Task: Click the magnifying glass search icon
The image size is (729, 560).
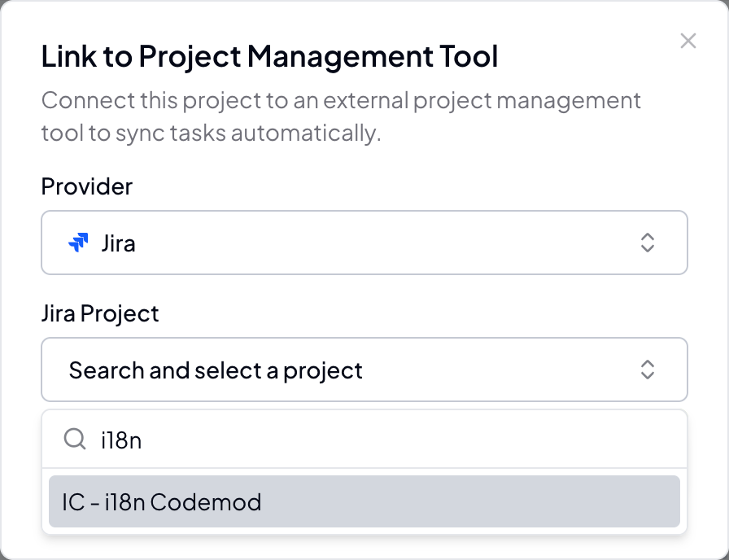Action: 75,440
